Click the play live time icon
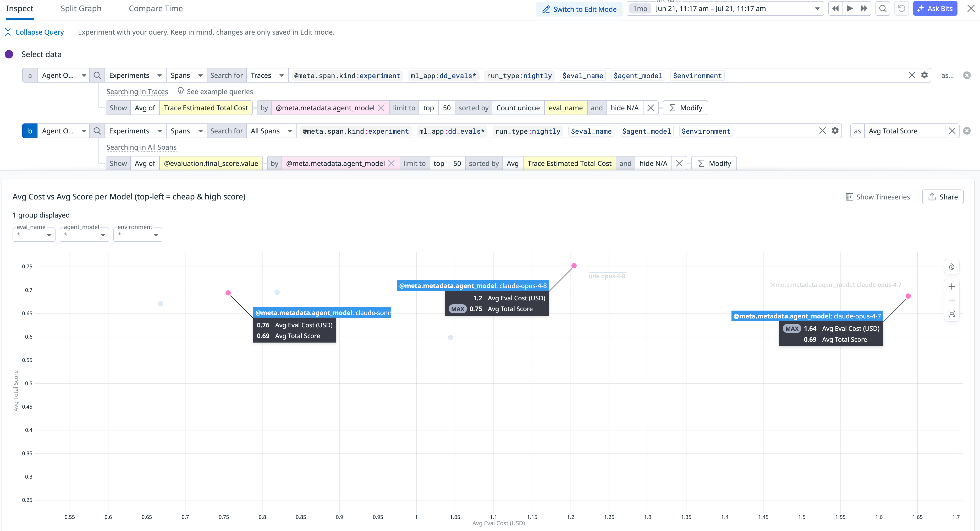The height and width of the screenshot is (531, 980). coord(850,9)
